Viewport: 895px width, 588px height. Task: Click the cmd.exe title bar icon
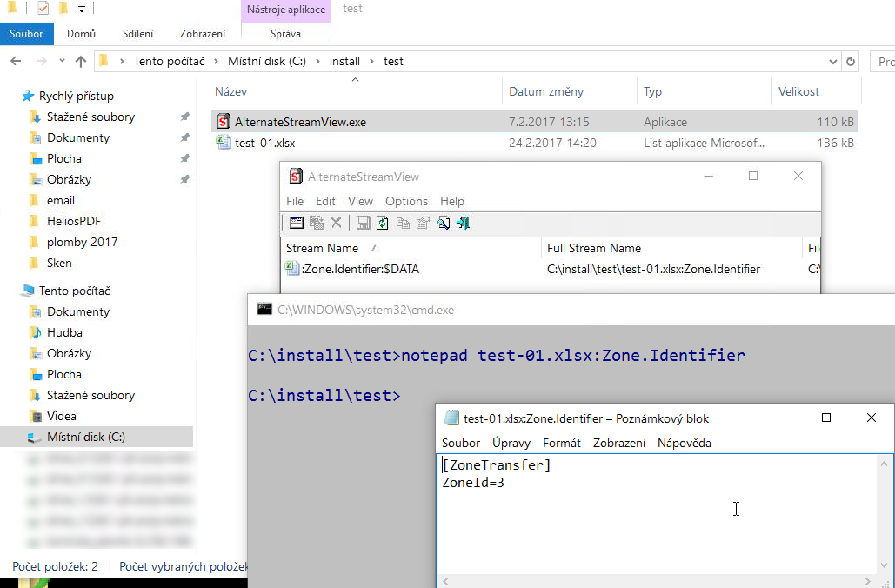(264, 310)
